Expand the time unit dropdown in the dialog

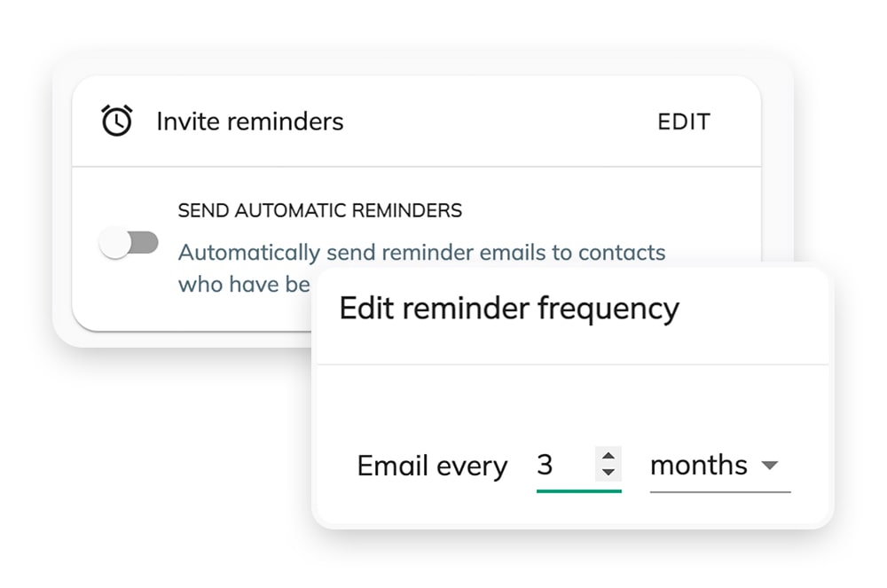coord(771,465)
